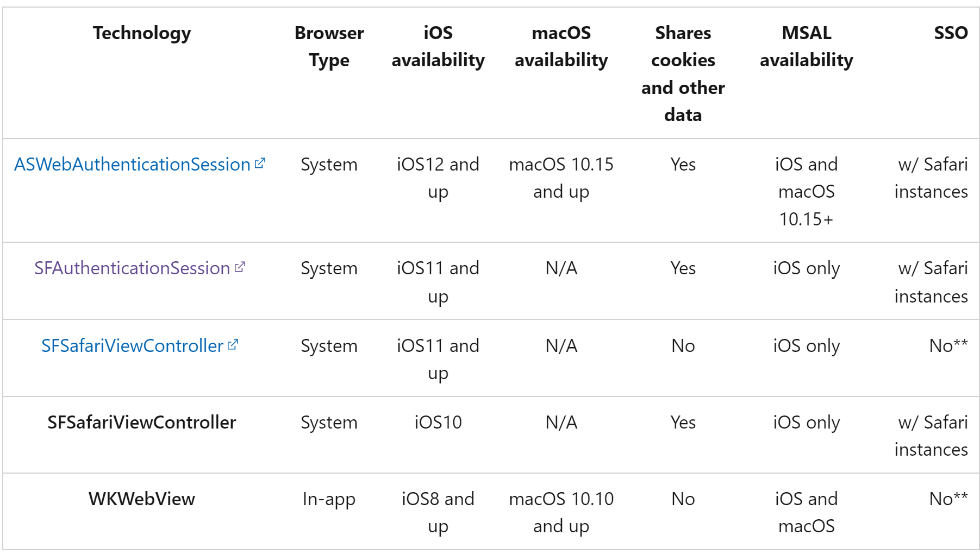Click No** SSO cell in SFSafariViewController link row
The image size is (980, 554).
coord(948,345)
